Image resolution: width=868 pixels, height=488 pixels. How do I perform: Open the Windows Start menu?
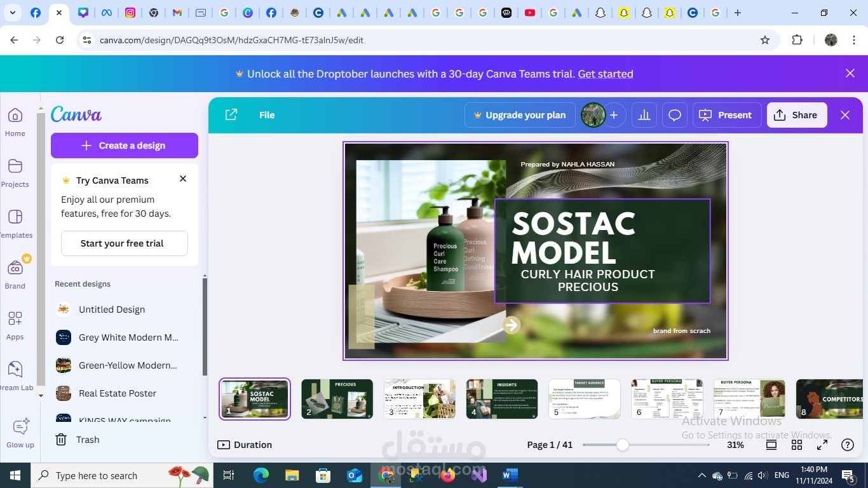click(15, 475)
